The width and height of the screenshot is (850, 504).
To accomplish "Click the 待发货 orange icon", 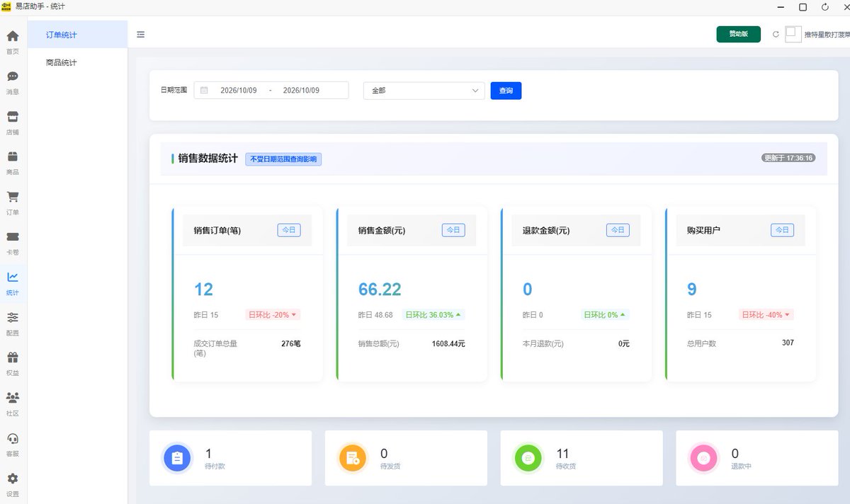I will pos(353,458).
